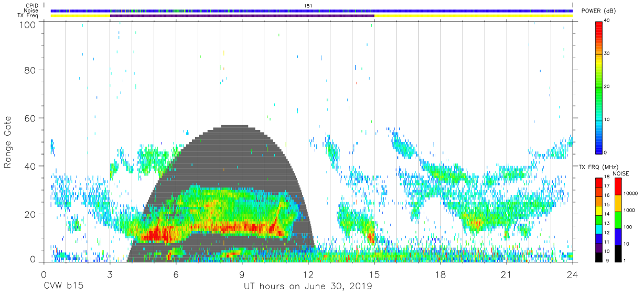
Task: Click the 40 tick on the Range Gate axis
Action: [30, 166]
